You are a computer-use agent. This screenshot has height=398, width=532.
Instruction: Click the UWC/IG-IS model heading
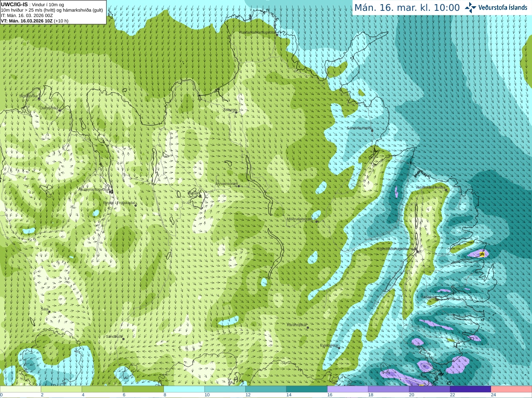[x=14, y=4]
